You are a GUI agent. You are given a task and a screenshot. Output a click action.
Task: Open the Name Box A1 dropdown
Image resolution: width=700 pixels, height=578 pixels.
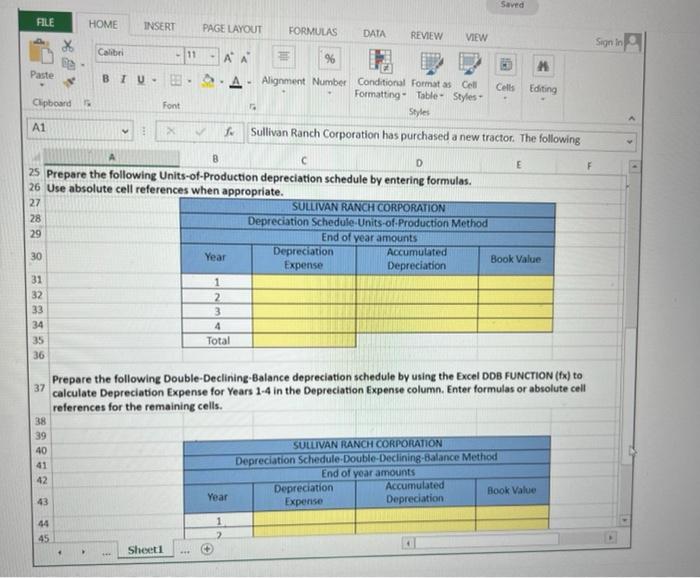pos(125,131)
